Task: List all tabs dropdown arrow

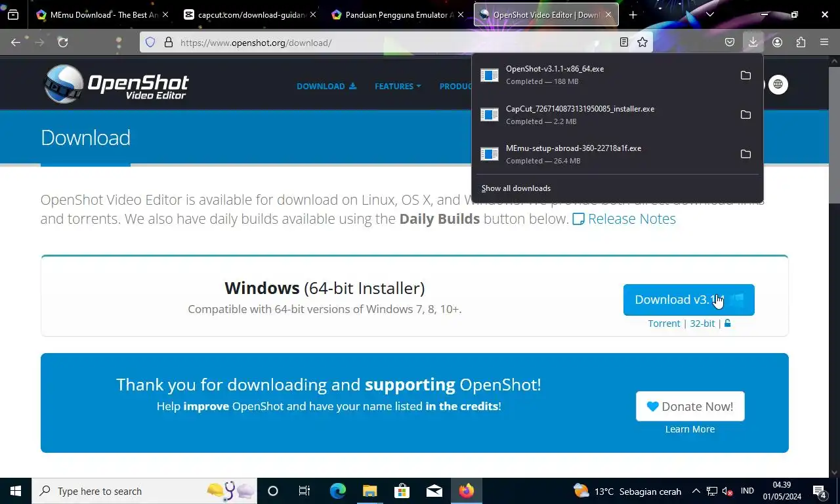Action: coord(709,14)
